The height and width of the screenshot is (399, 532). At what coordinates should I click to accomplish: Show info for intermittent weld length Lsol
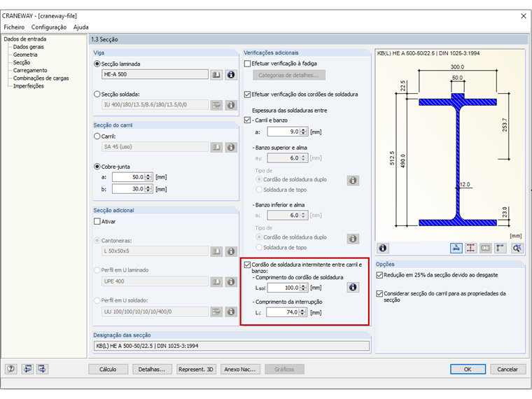click(x=353, y=288)
